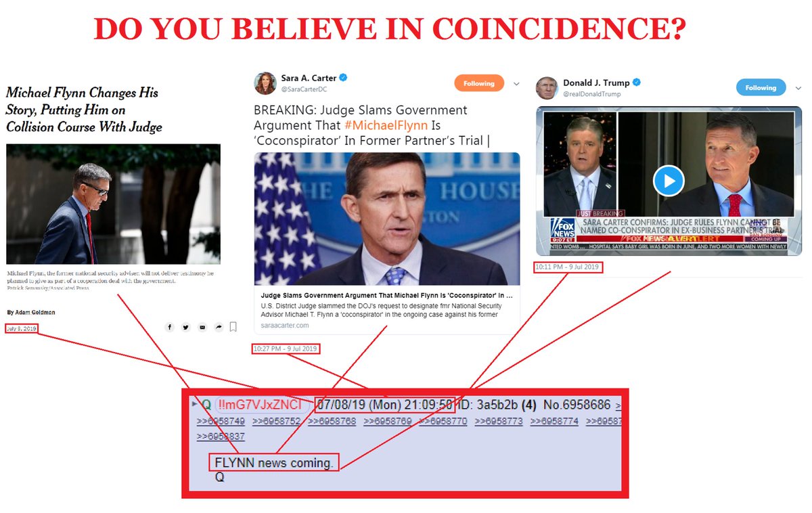This screenshot has height=513, width=812.
Task: Open the >>6958749 reply link
Action: point(221,421)
